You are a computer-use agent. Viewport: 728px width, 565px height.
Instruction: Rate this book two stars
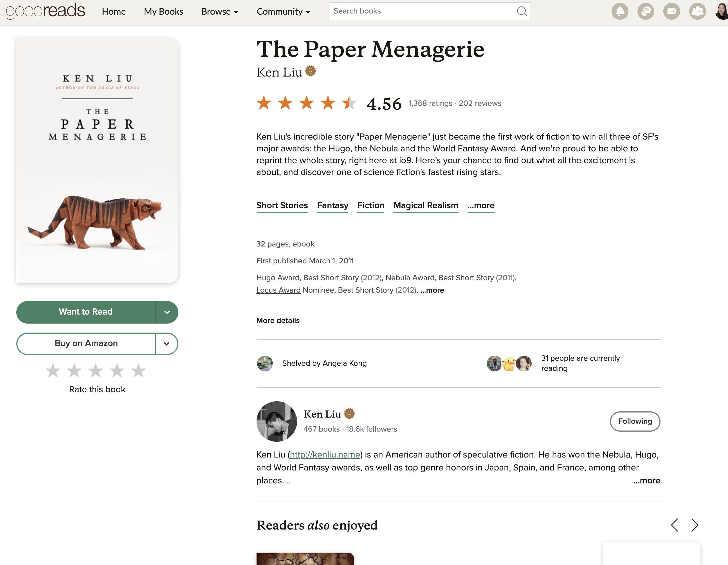[74, 370]
